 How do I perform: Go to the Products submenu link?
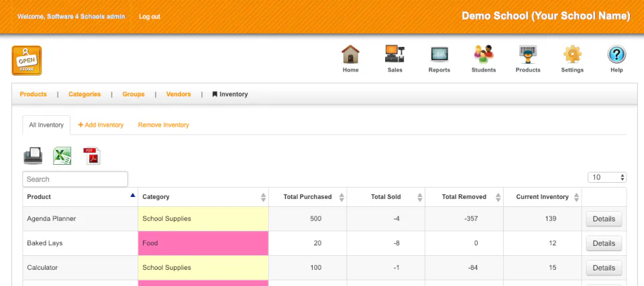(34, 94)
